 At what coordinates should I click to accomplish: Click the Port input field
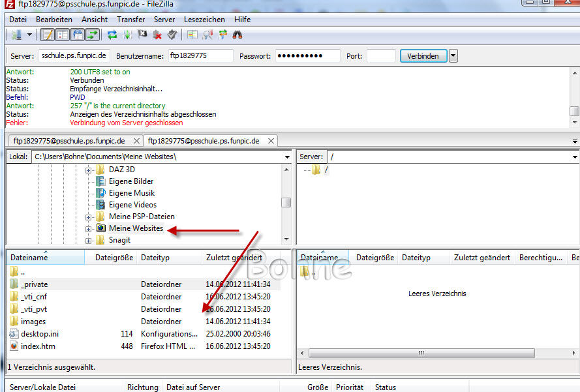(381, 56)
